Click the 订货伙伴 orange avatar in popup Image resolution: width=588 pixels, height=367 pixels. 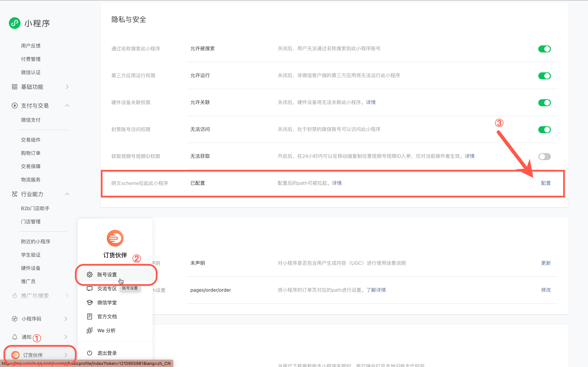tap(115, 238)
